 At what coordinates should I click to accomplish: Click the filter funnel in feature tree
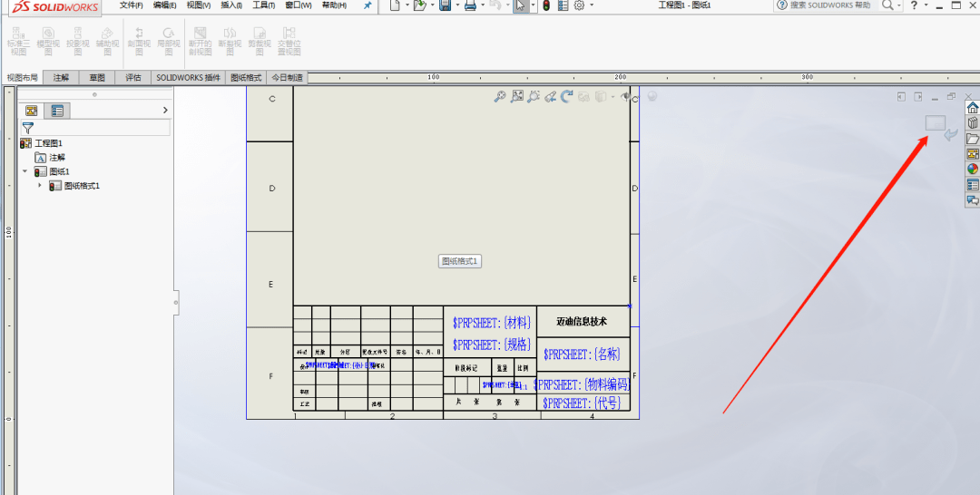pos(28,128)
